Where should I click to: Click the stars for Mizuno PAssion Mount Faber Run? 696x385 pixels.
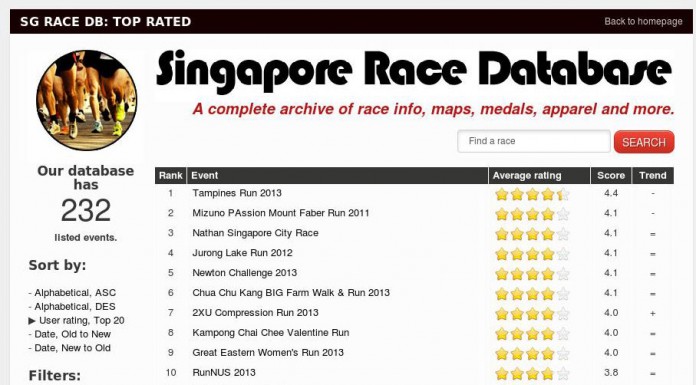click(532, 214)
